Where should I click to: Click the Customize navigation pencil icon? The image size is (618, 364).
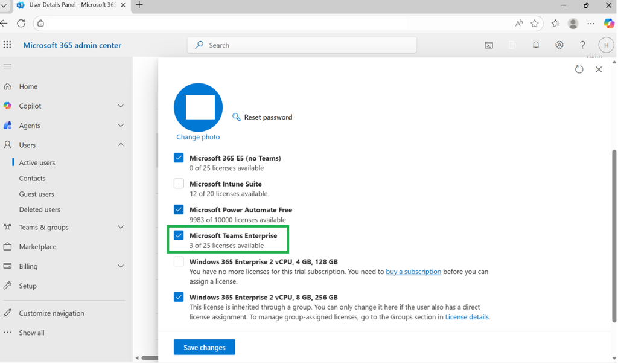point(7,313)
